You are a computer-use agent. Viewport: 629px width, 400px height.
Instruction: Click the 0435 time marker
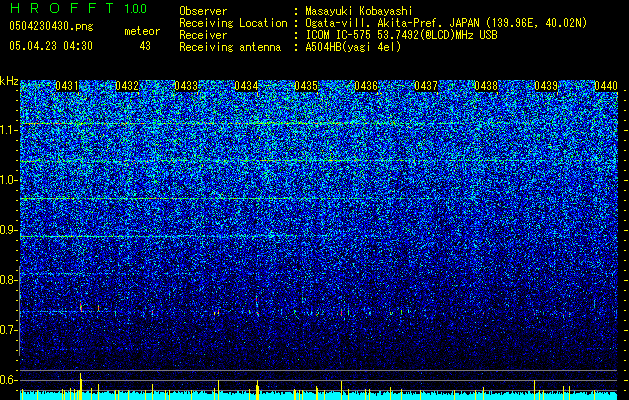306,86
